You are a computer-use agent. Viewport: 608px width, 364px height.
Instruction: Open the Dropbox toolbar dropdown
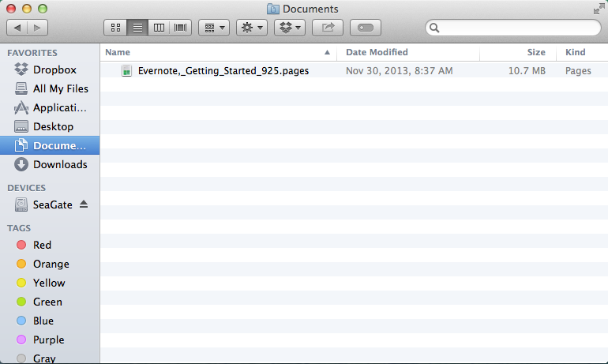290,28
